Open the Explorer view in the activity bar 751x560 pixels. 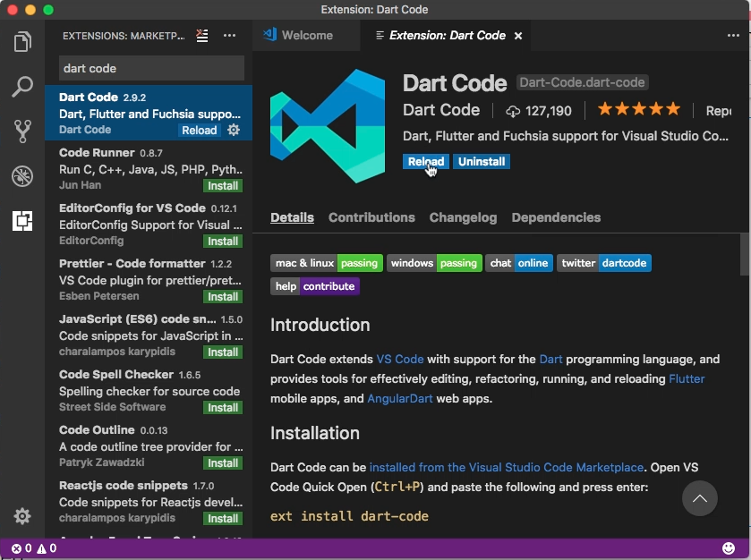point(22,42)
